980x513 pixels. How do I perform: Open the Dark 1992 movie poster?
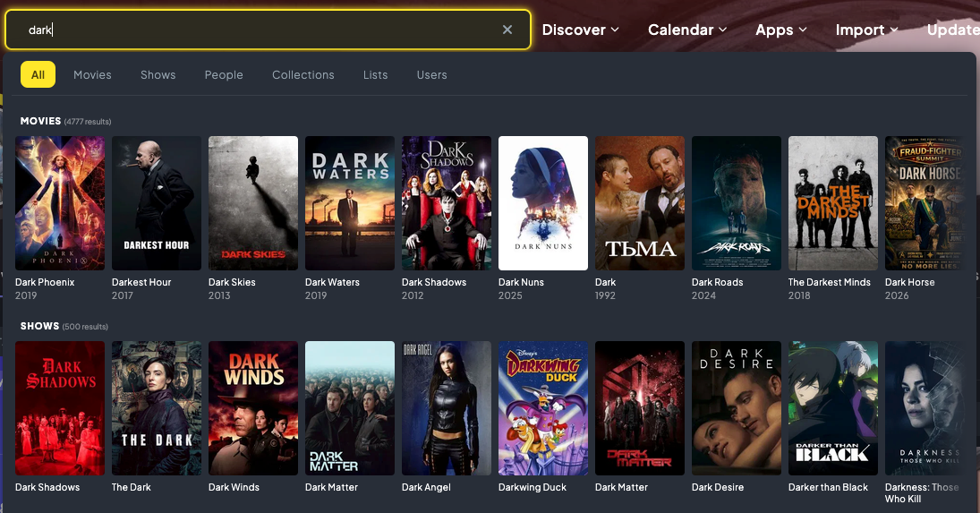point(640,203)
